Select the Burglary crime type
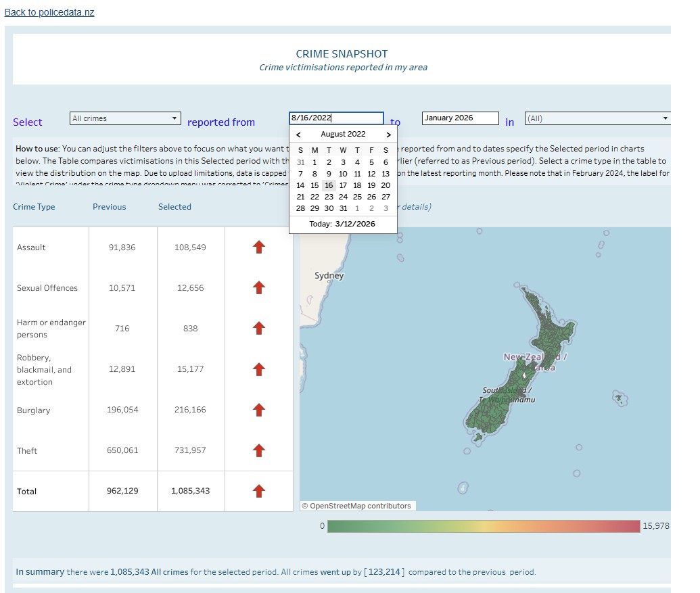This screenshot has width=700, height=593. [34, 410]
